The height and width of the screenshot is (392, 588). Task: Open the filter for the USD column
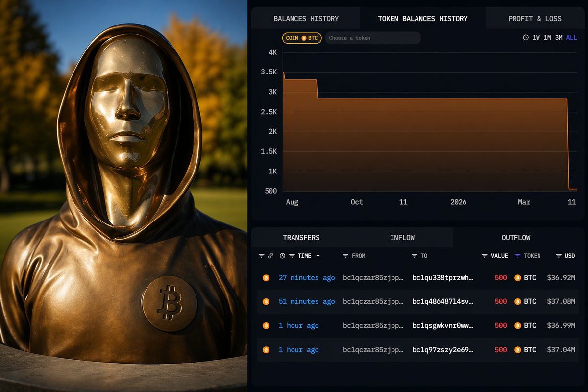point(559,256)
